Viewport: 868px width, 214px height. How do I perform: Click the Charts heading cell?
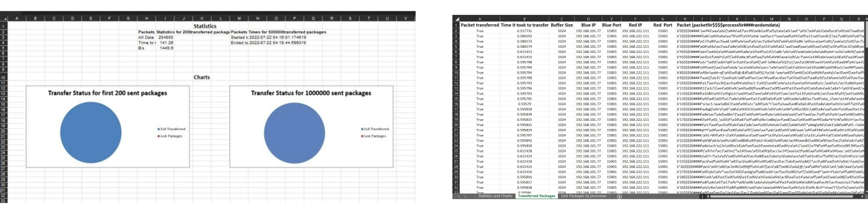(x=202, y=77)
